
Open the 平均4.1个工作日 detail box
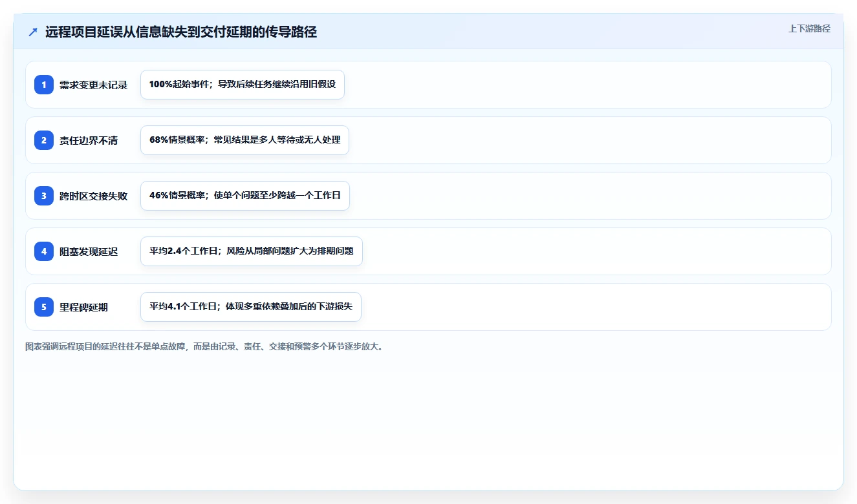(251, 307)
